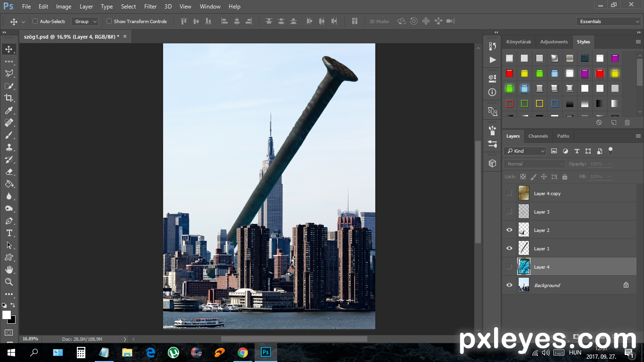The width and height of the screenshot is (644, 362).
Task: Expand the status bar info arrow
Action: pos(124,339)
